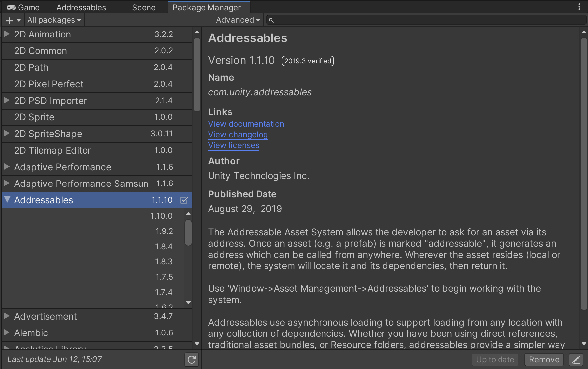Select the 2D Tilemap Editor package
Screen dimensions: 588x369
point(97,151)
